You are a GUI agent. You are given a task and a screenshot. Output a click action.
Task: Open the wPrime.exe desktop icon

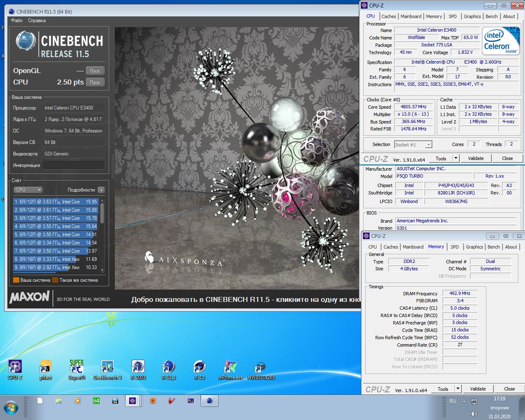click(x=230, y=370)
